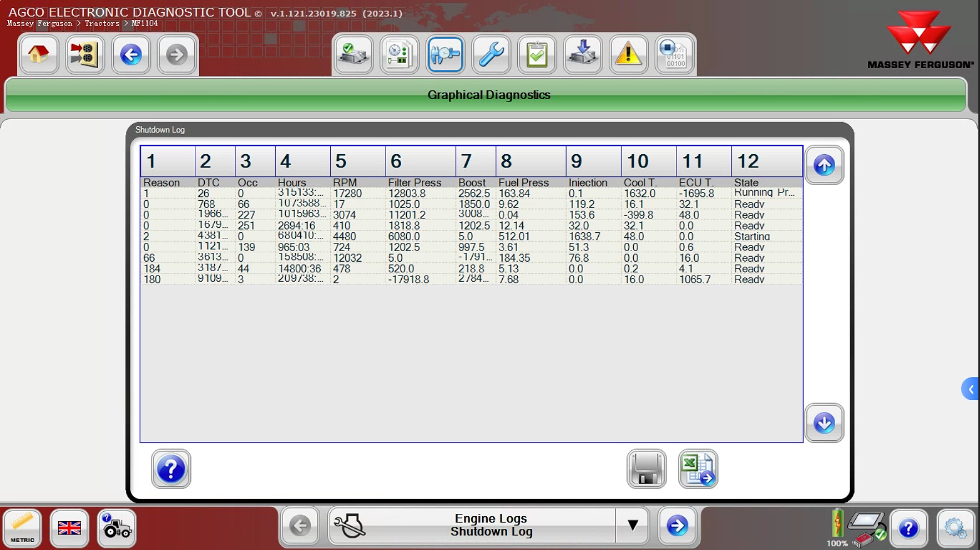
Task: Open the binary data file icon
Action: pyautogui.click(x=674, y=54)
